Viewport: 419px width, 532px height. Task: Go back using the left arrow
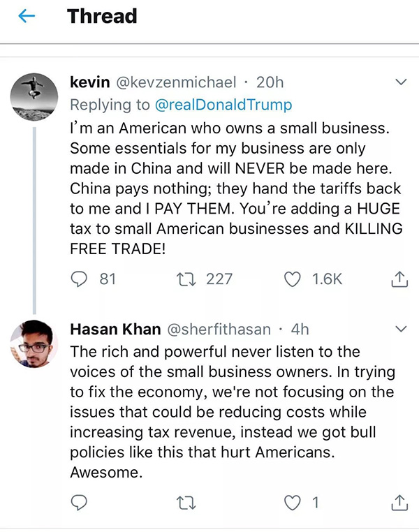coord(26,17)
